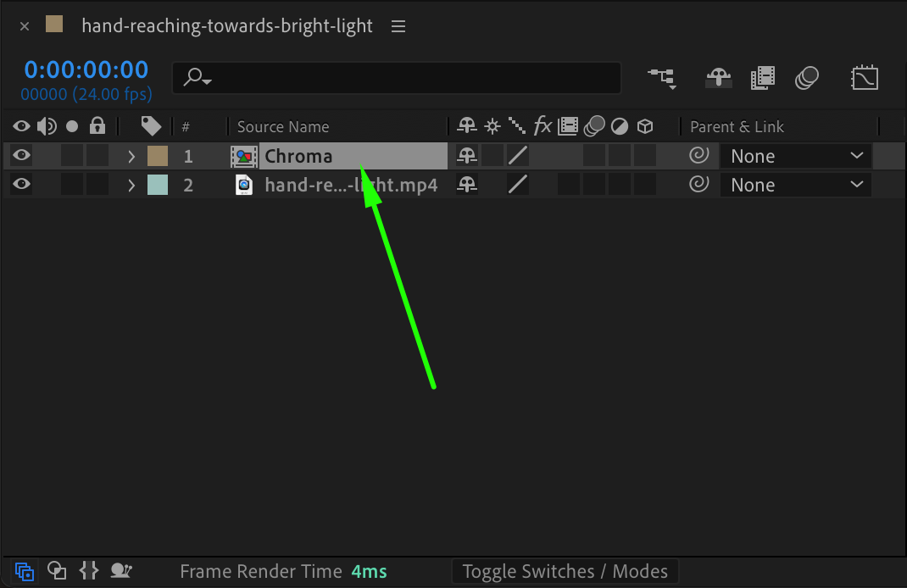
Task: Open the Graph Editor
Action: (864, 78)
